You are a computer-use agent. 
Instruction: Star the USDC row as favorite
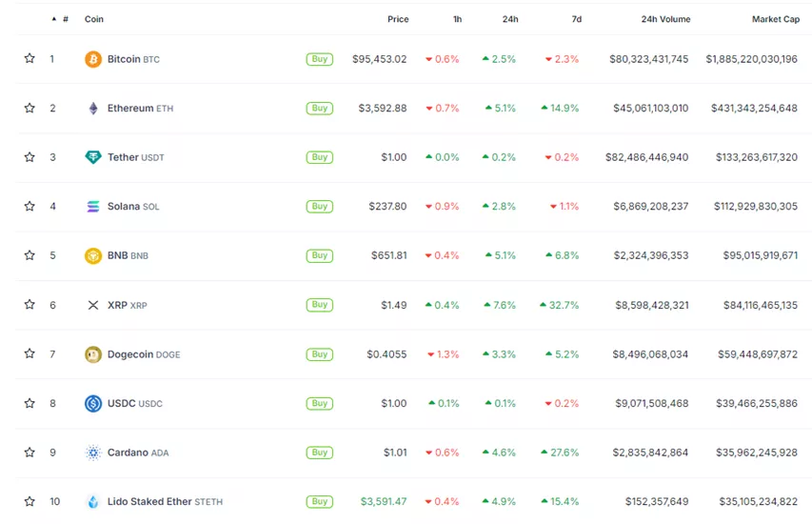tap(30, 403)
